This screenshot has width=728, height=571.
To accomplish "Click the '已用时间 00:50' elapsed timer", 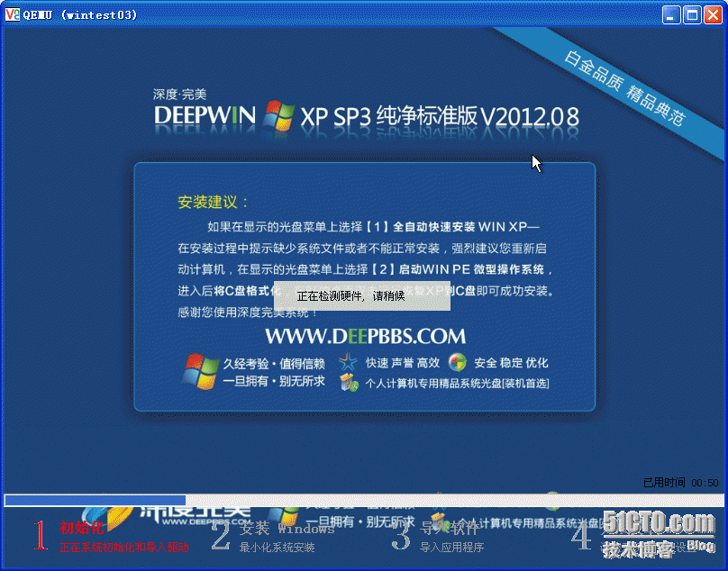I will click(x=680, y=483).
